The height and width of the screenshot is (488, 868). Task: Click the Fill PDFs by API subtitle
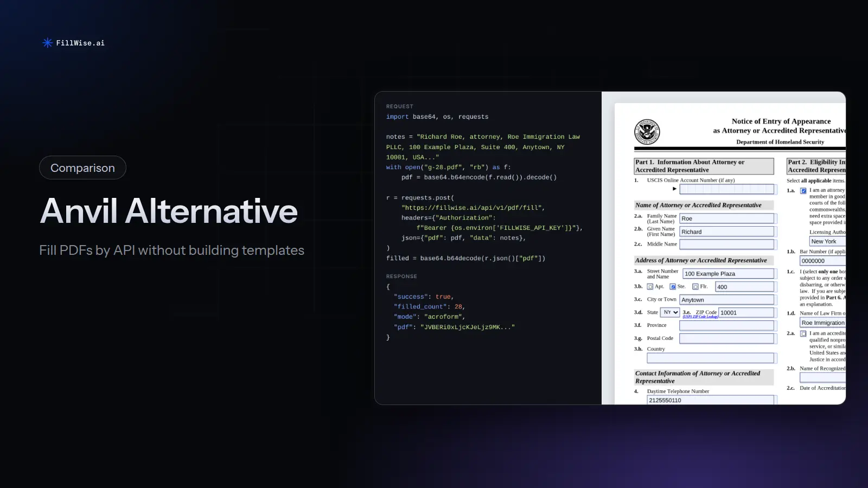pyautogui.click(x=172, y=250)
